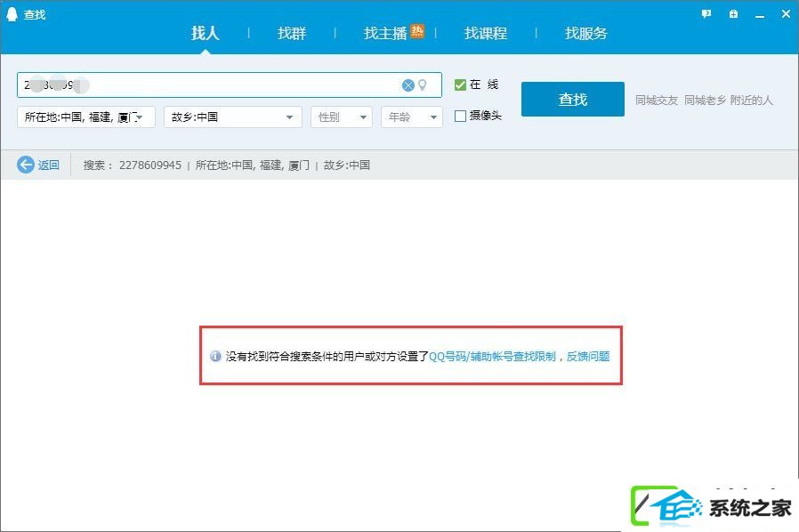Image resolution: width=799 pixels, height=532 pixels.
Task: Click the QQ penguin logo icon
Action: click(12, 14)
